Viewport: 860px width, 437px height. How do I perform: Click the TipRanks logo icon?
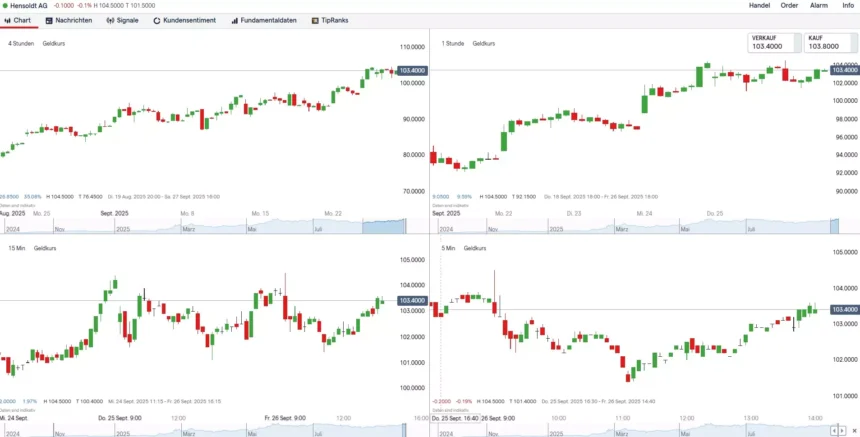coord(315,20)
